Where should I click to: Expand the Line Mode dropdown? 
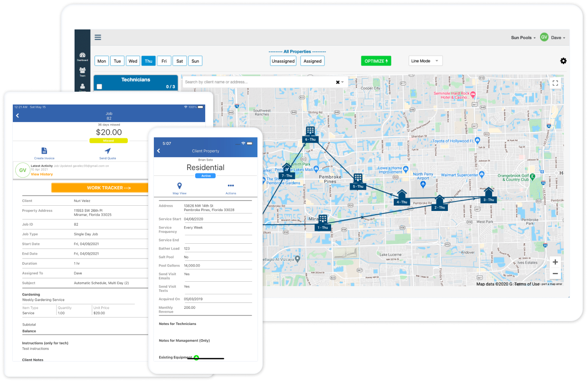425,61
